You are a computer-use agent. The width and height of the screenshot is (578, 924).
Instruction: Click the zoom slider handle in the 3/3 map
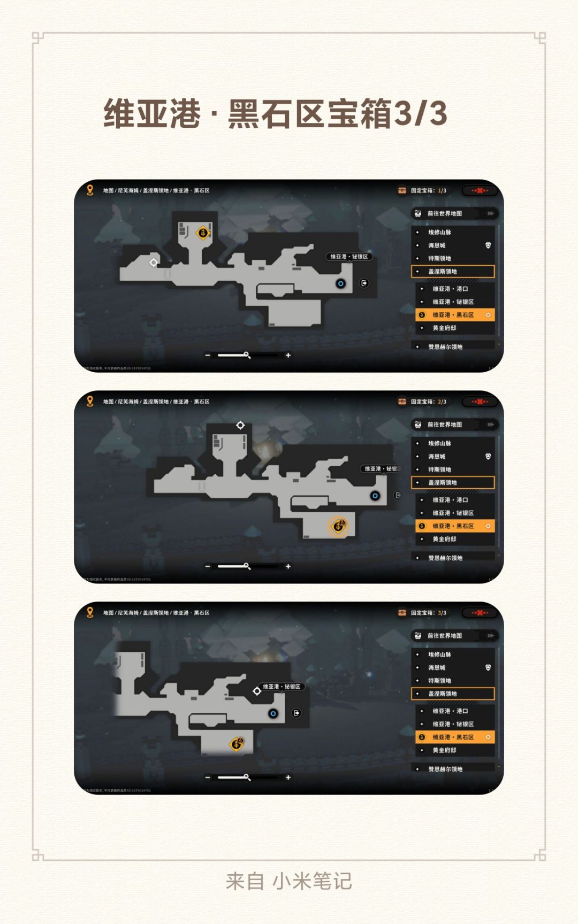tap(247, 777)
